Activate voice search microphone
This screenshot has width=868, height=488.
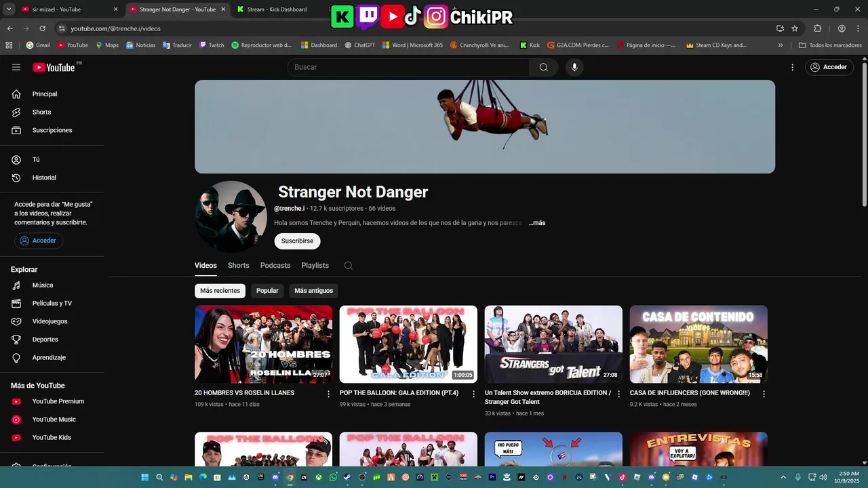[574, 67]
